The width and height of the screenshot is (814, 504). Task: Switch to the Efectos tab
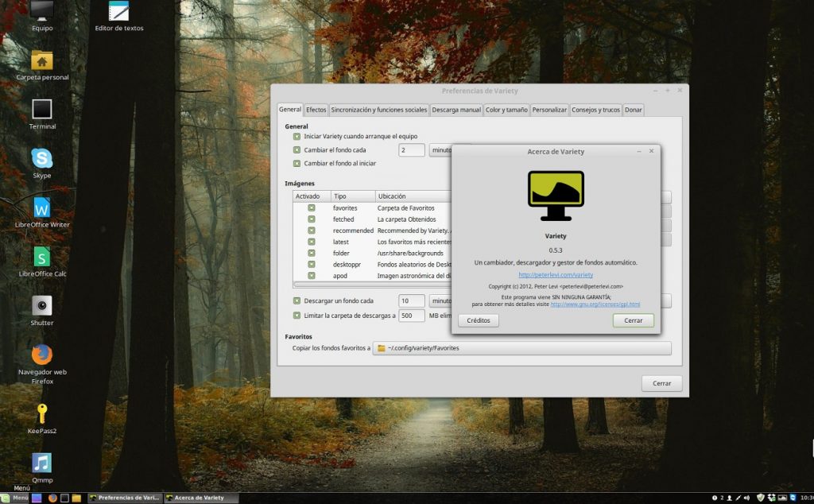click(x=316, y=110)
